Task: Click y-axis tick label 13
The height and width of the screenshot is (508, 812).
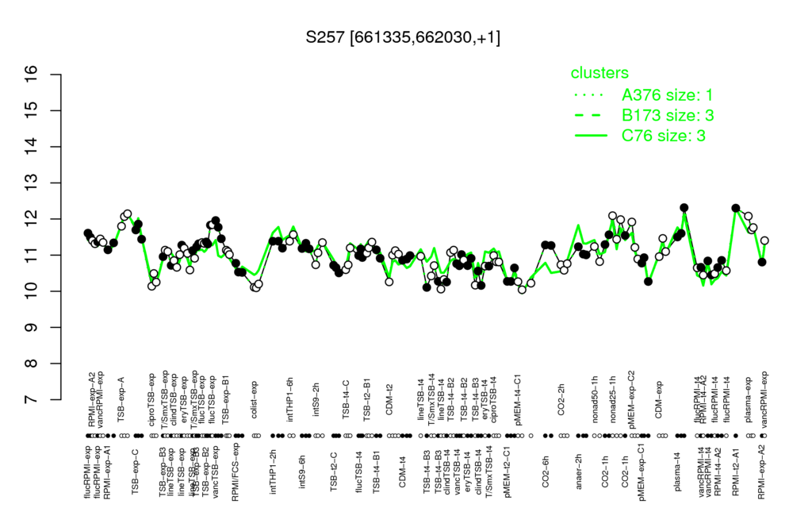Action: click(x=31, y=183)
